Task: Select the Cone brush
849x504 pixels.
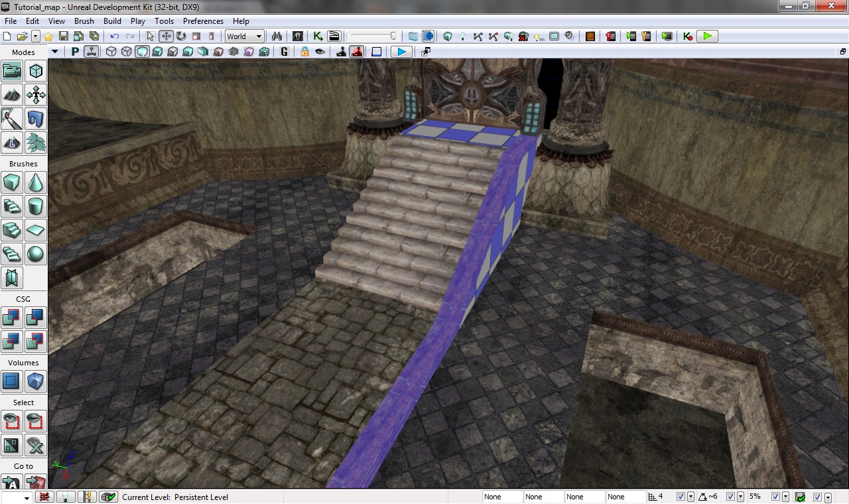Action: pyautogui.click(x=36, y=182)
